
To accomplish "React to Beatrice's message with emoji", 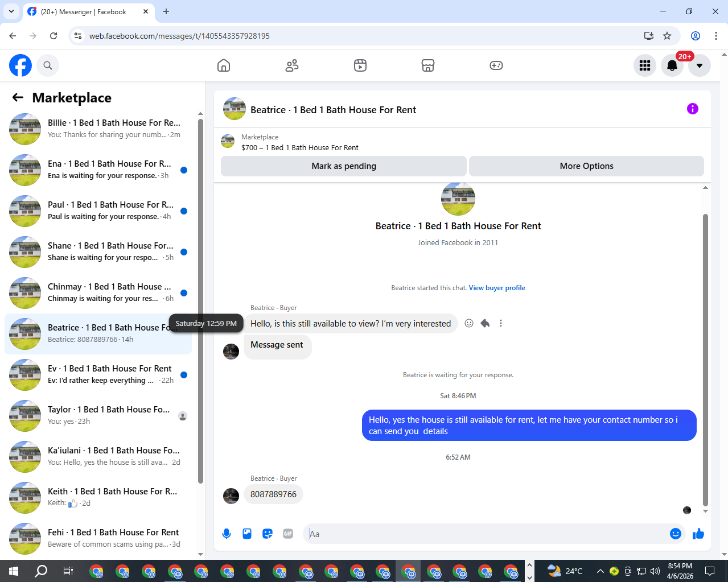I will tap(469, 323).
